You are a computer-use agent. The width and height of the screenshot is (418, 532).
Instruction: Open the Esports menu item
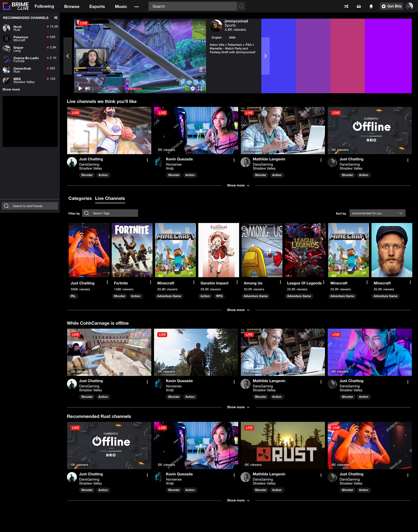tap(97, 6)
